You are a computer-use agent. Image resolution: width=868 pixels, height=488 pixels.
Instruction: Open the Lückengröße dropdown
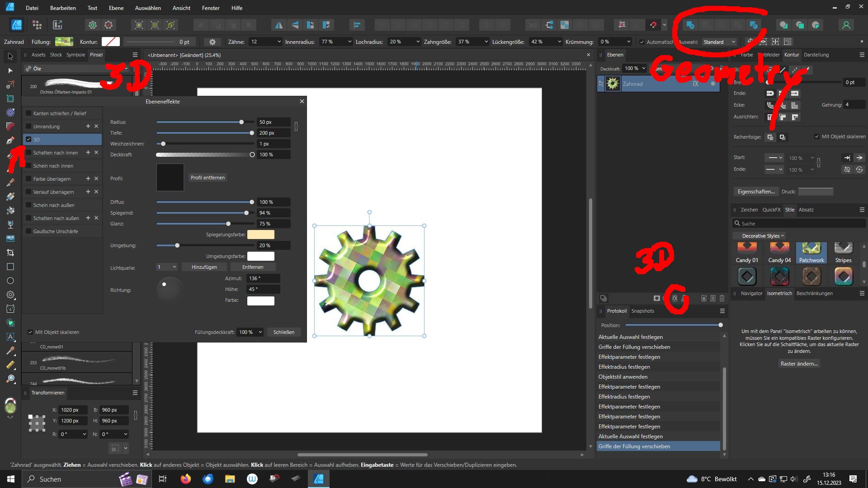(x=559, y=42)
